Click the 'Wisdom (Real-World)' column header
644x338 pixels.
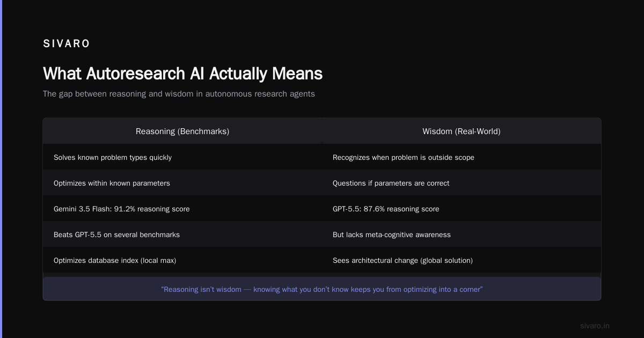pos(462,131)
